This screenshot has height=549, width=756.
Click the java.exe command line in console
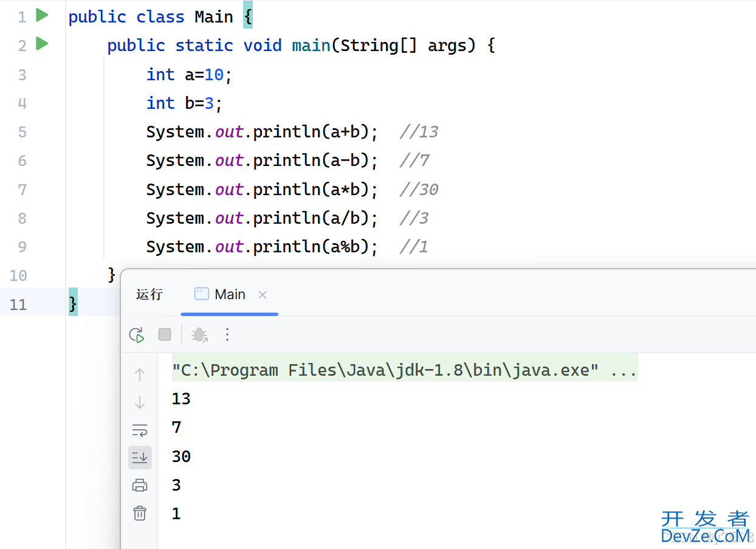tap(405, 370)
